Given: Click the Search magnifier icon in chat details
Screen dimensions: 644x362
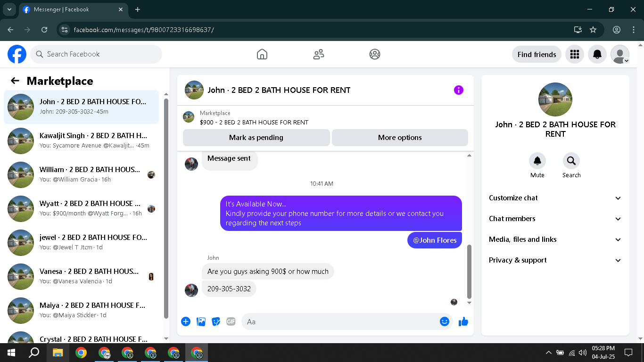Looking at the screenshot, I should click(571, 161).
